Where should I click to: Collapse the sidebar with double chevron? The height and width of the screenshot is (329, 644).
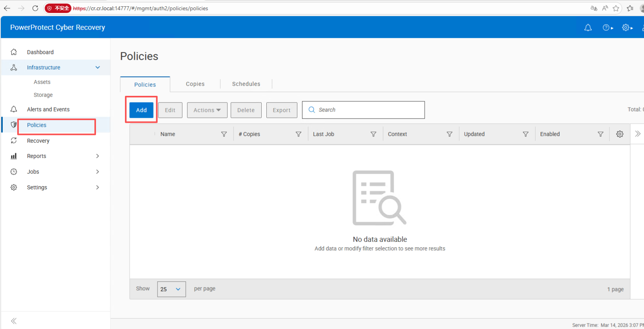14,321
